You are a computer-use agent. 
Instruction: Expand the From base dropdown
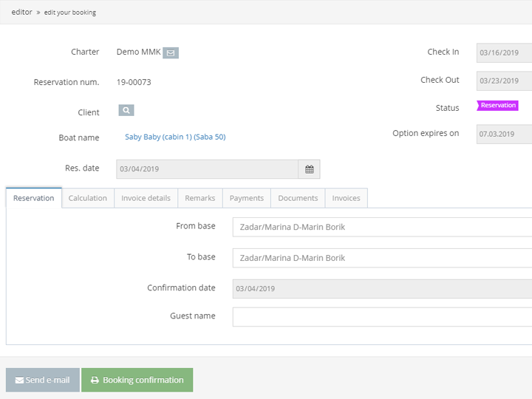tap(381, 227)
